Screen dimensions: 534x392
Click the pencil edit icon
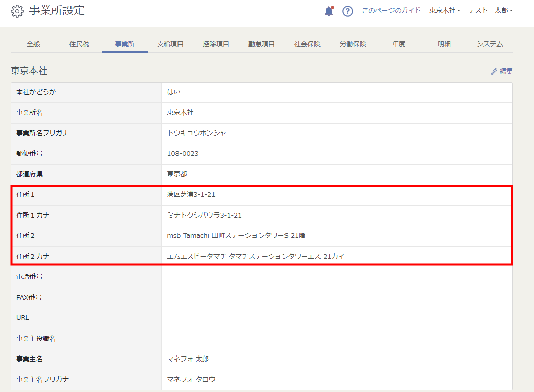pos(494,72)
